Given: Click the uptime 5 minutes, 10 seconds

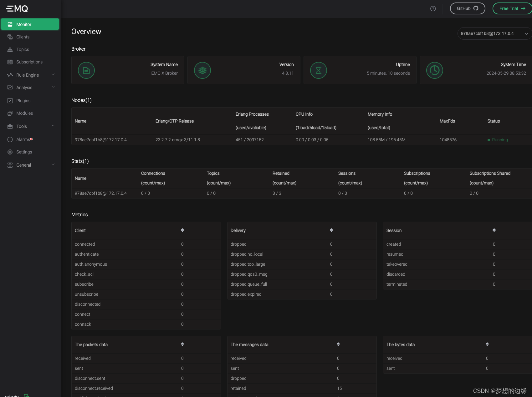Looking at the screenshot, I should click(388, 73).
